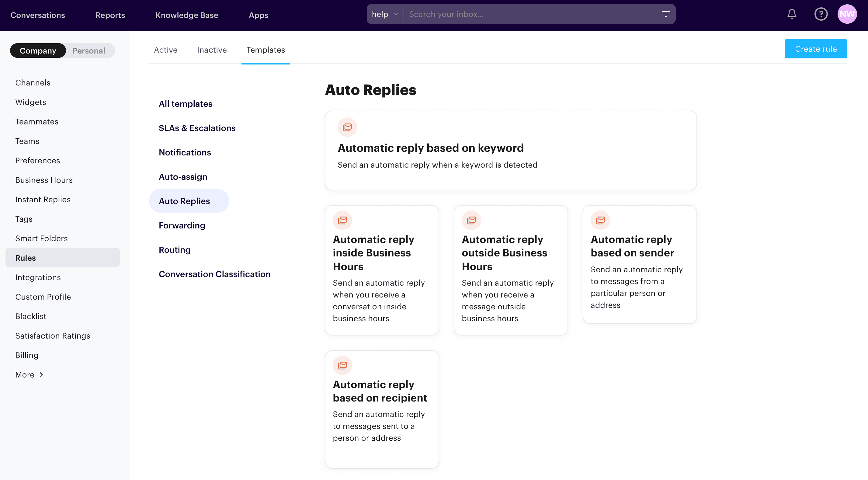The width and height of the screenshot is (868, 480).
Task: Open the Conversations menu
Action: (37, 15)
